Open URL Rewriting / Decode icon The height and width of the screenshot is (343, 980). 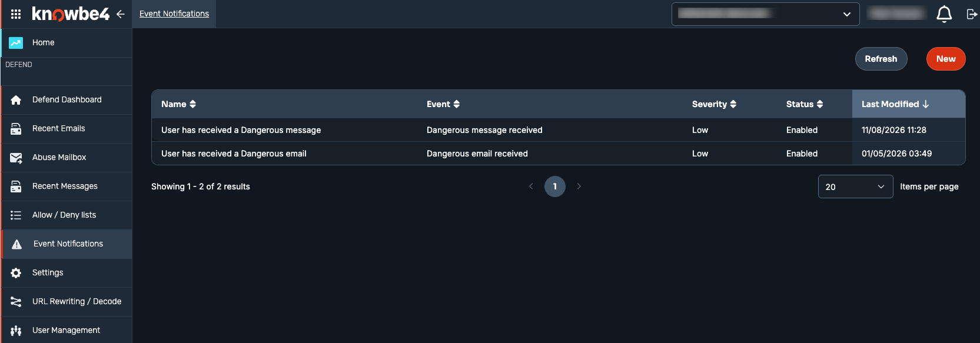(x=16, y=302)
